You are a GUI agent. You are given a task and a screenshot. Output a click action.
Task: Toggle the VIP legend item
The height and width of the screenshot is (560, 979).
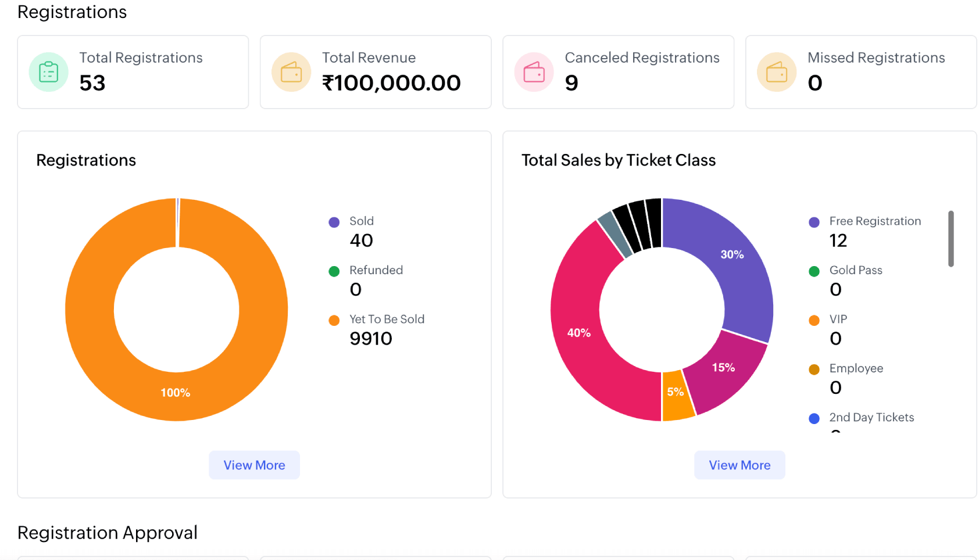(814, 320)
